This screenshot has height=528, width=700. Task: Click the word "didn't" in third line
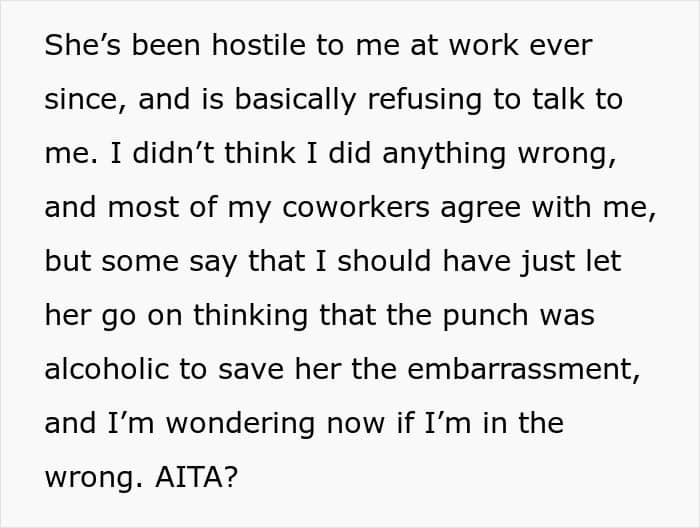pyautogui.click(x=173, y=153)
